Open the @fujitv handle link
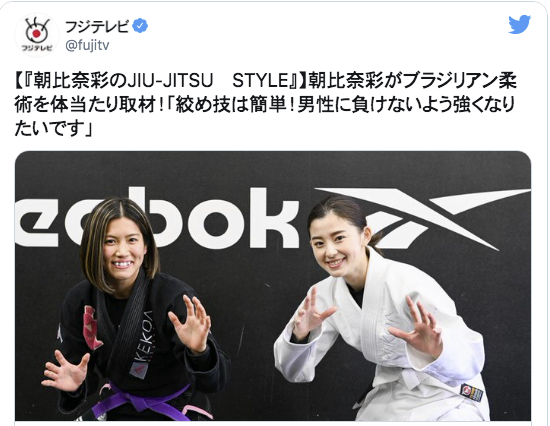 (x=87, y=46)
